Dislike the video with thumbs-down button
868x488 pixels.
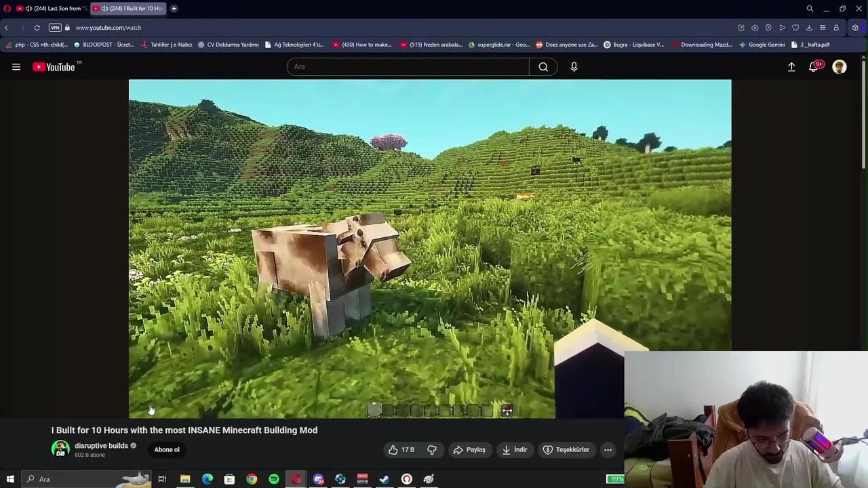tap(432, 449)
